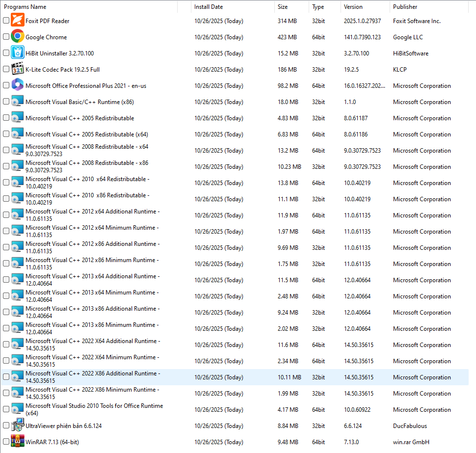Click icon of Visual C++ 2022 X64 Additional Runtime
Image resolution: width=476 pixels, height=453 pixels.
(17, 344)
